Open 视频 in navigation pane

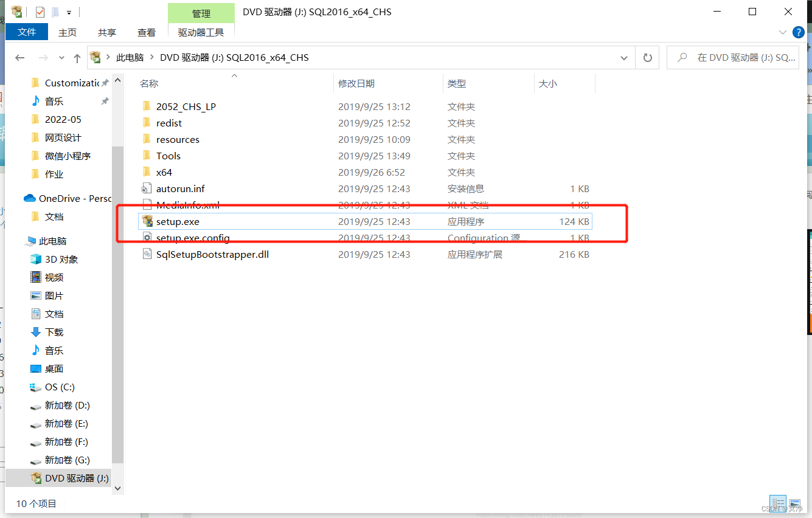click(54, 277)
